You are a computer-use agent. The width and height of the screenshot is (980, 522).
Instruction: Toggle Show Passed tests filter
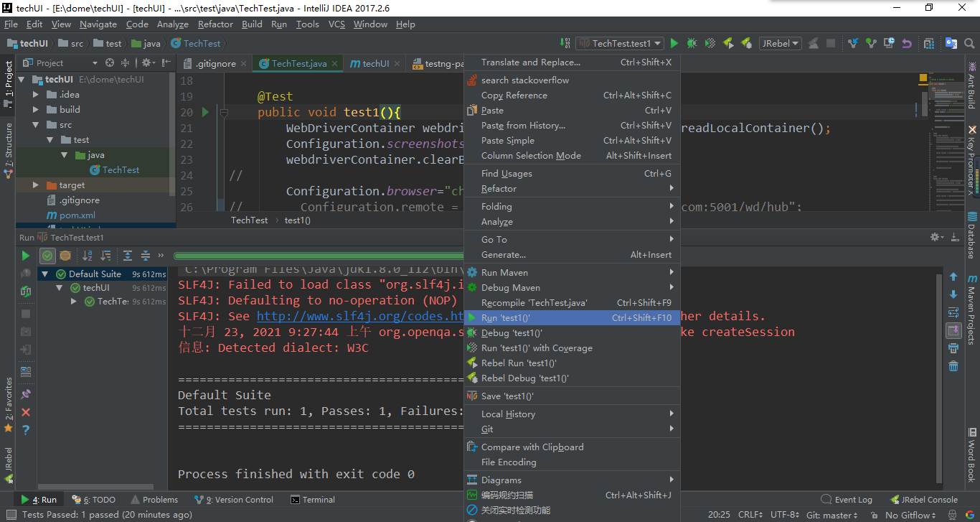click(47, 255)
